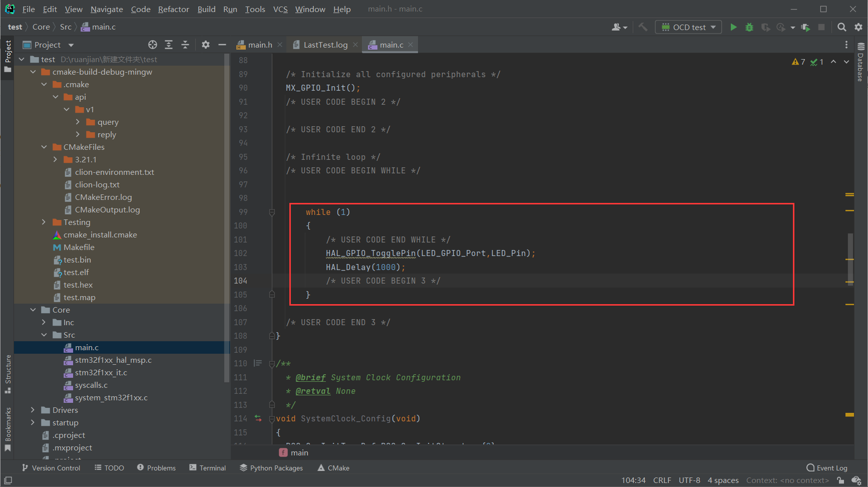Run with coverage icon in toolbar
The height and width of the screenshot is (487, 868).
[765, 27]
